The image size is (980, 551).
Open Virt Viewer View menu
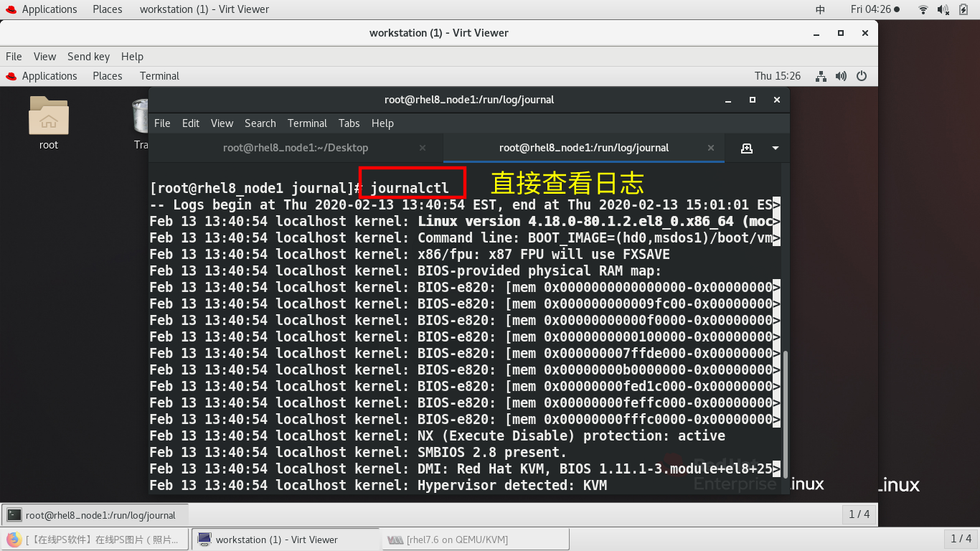tap(44, 57)
